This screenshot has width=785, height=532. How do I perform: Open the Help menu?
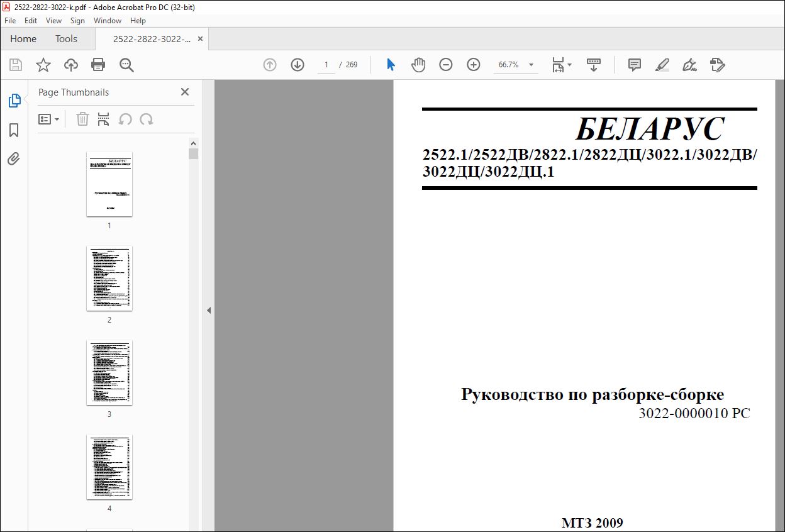click(x=138, y=21)
